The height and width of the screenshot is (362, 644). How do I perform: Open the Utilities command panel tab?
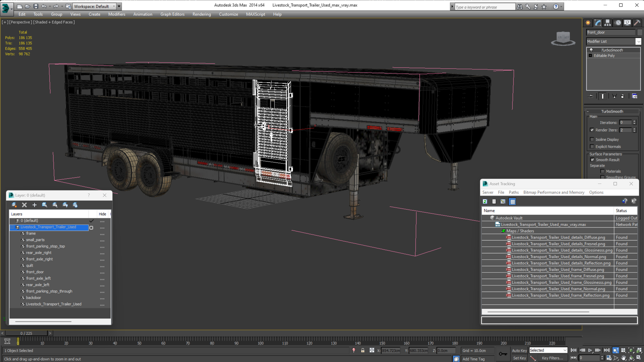point(637,23)
